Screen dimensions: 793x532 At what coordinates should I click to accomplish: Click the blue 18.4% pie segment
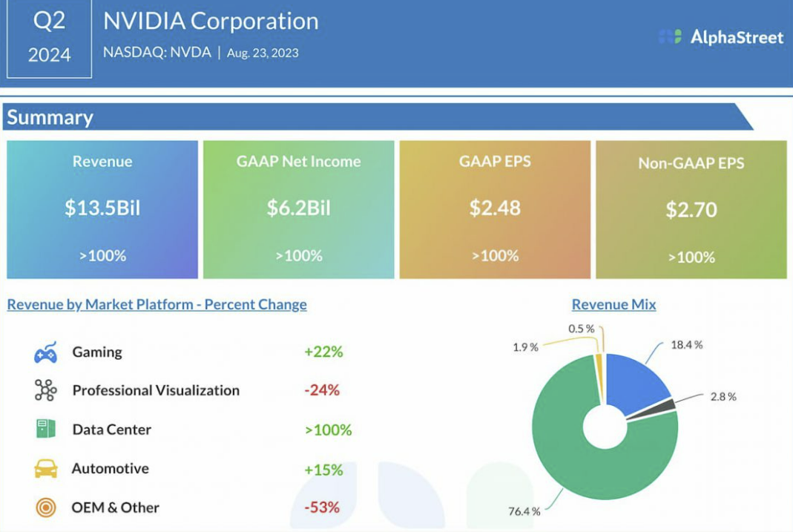(634, 381)
